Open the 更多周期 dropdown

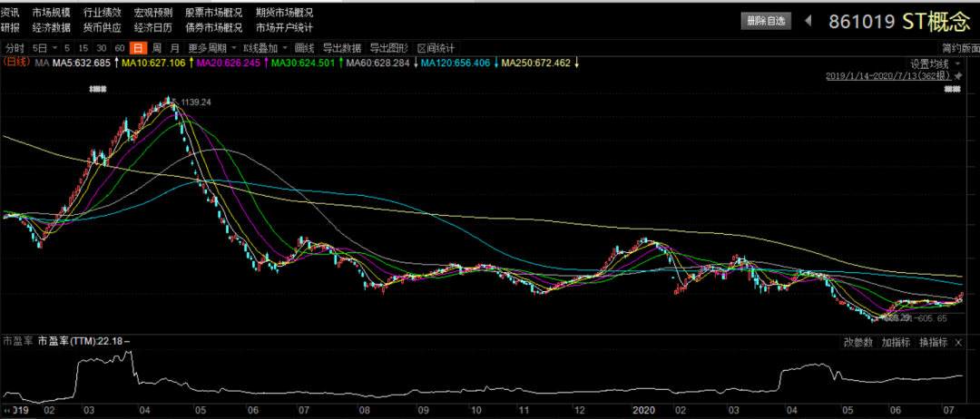[x=210, y=48]
